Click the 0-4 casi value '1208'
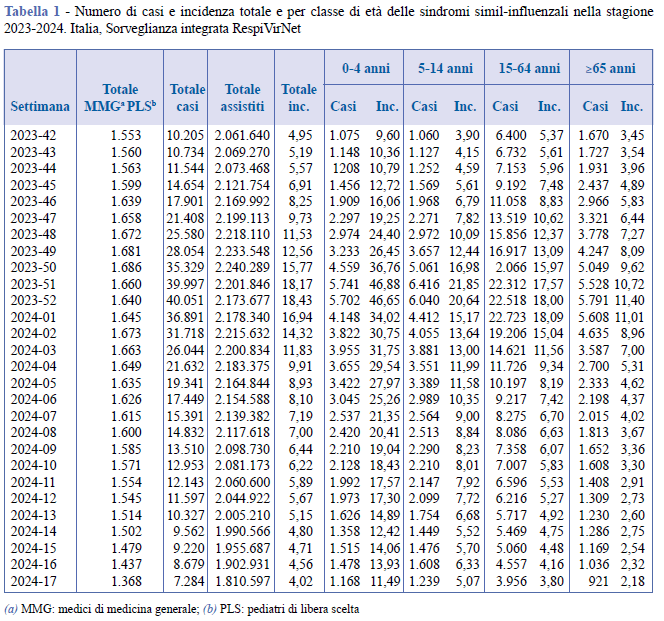Screen dimensions: 664x621 point(346,168)
